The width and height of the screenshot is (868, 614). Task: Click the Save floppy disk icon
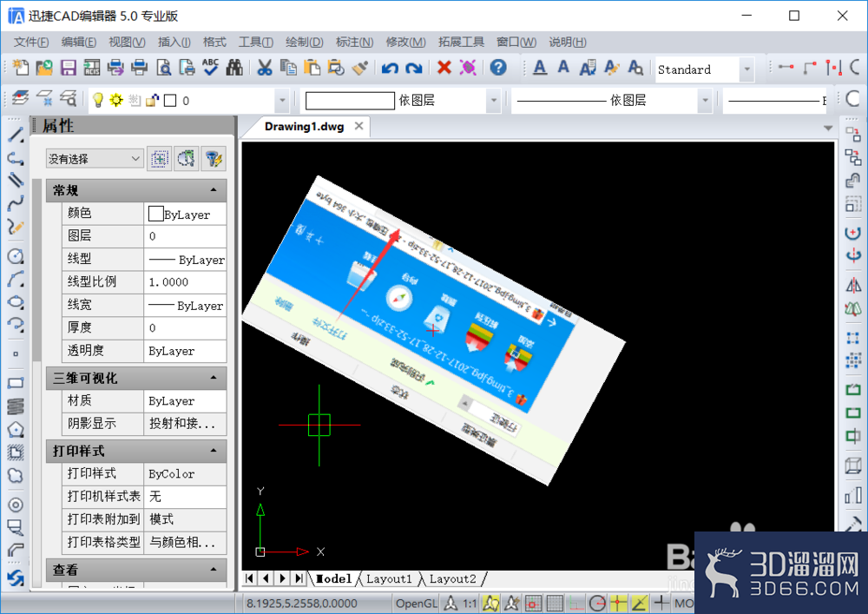(68, 68)
